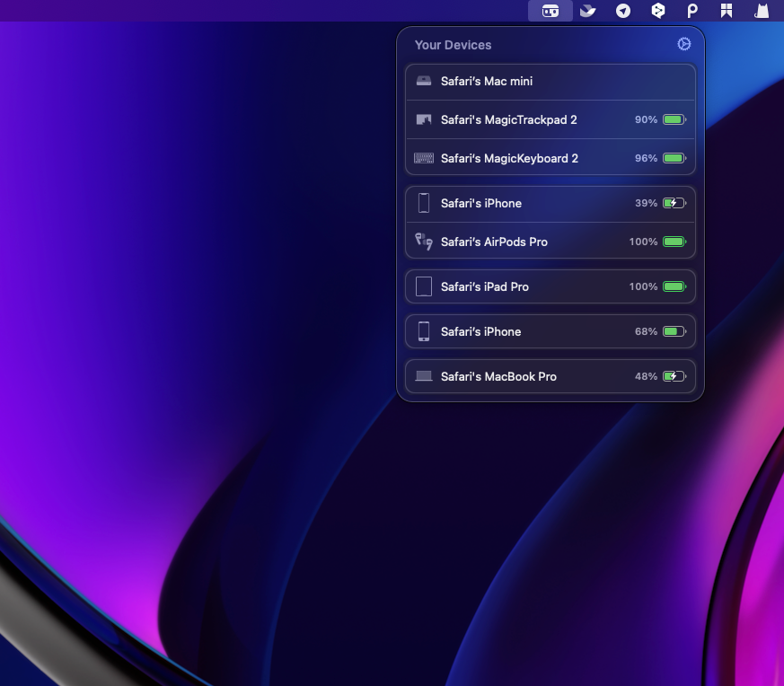The height and width of the screenshot is (686, 784).
Task: Click the iPad Pro battery icon
Action: tap(674, 286)
